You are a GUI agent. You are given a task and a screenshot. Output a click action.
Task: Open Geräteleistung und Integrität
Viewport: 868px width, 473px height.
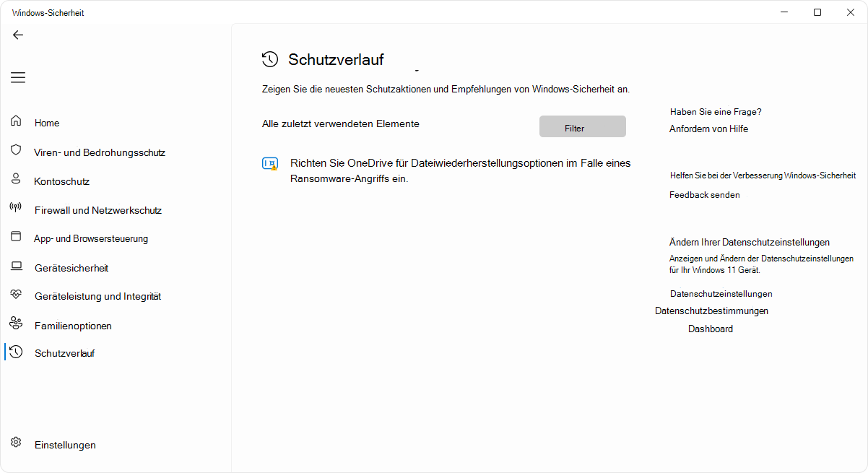tap(97, 296)
